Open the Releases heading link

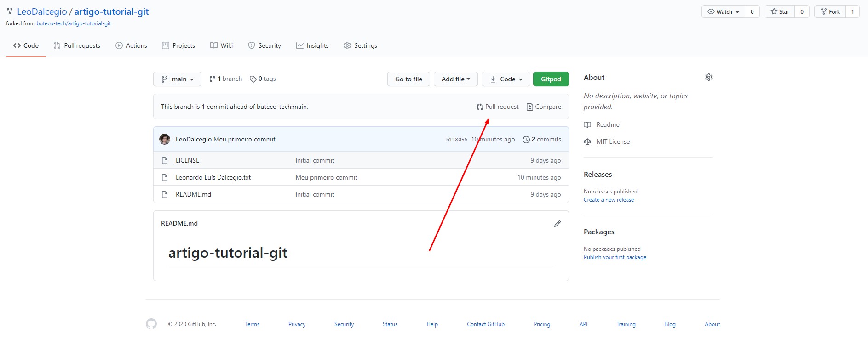[598, 175]
